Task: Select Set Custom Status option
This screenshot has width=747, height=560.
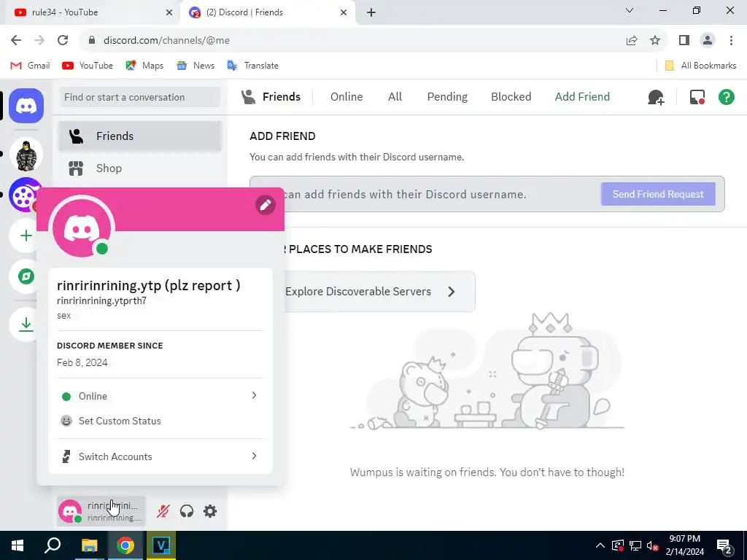Action: coord(160,421)
